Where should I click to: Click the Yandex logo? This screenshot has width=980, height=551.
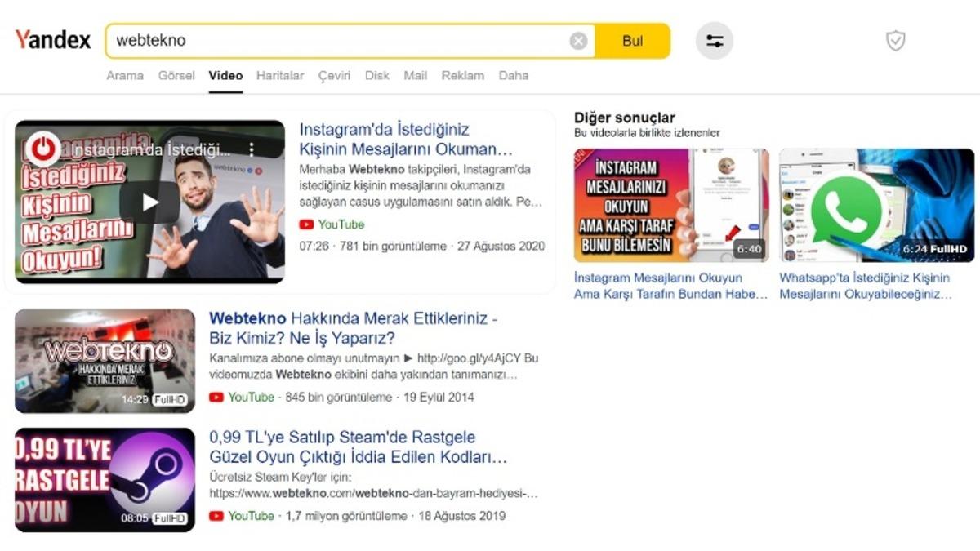click(52, 38)
